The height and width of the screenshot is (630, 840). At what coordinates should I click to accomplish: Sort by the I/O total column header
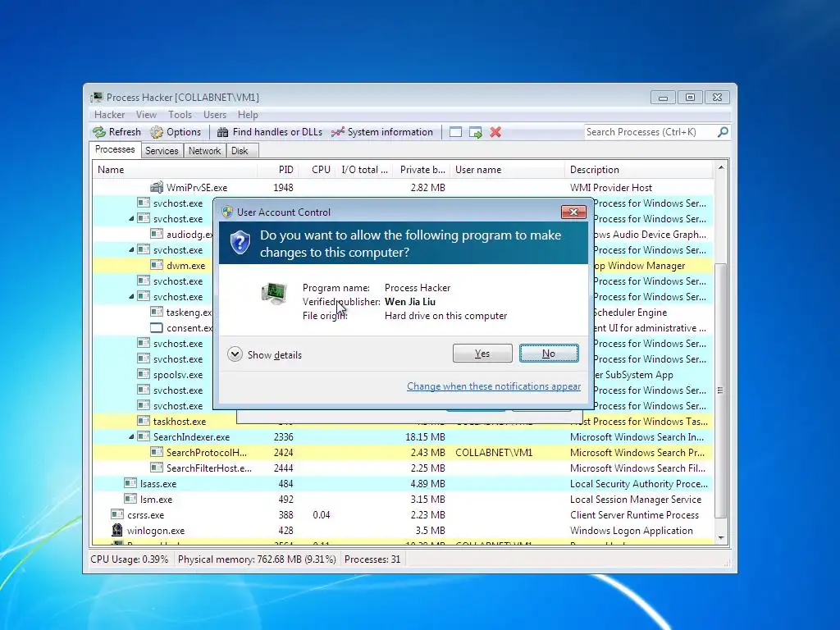tap(365, 170)
